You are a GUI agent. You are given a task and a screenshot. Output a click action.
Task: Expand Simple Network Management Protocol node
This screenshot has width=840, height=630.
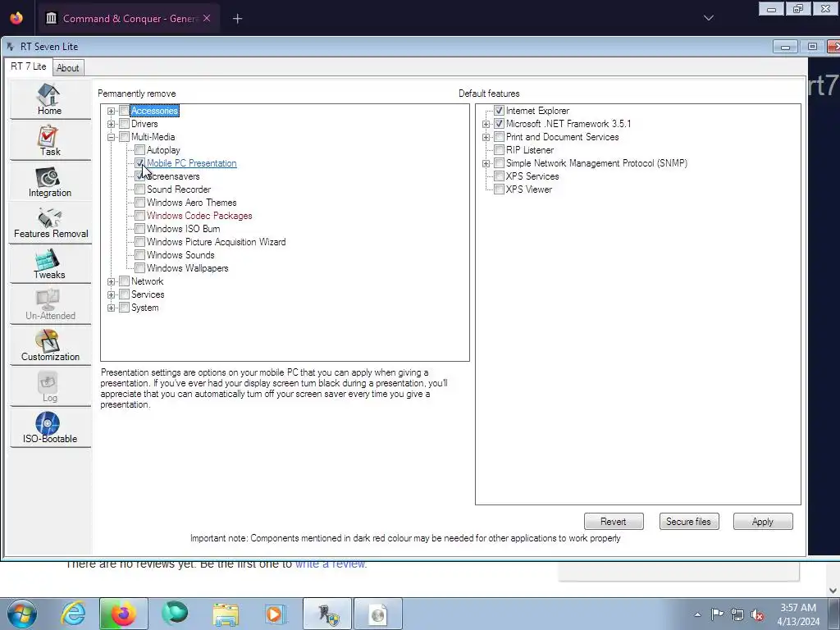pos(486,163)
